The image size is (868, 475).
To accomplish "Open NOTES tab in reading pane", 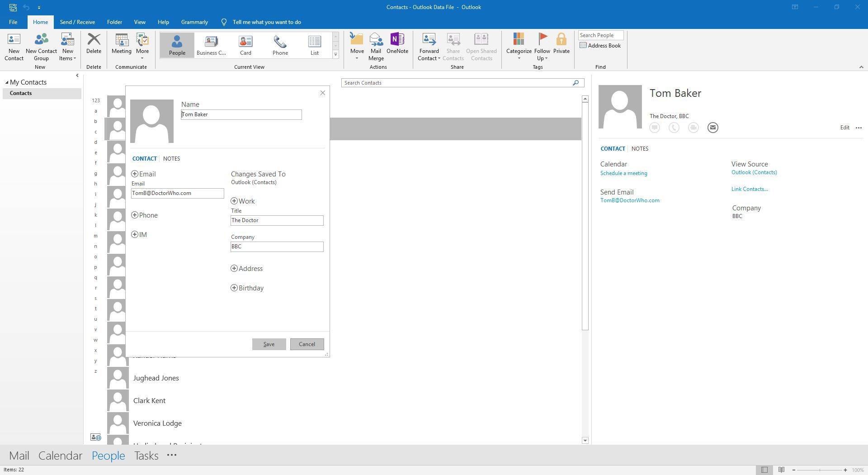I will [x=640, y=148].
